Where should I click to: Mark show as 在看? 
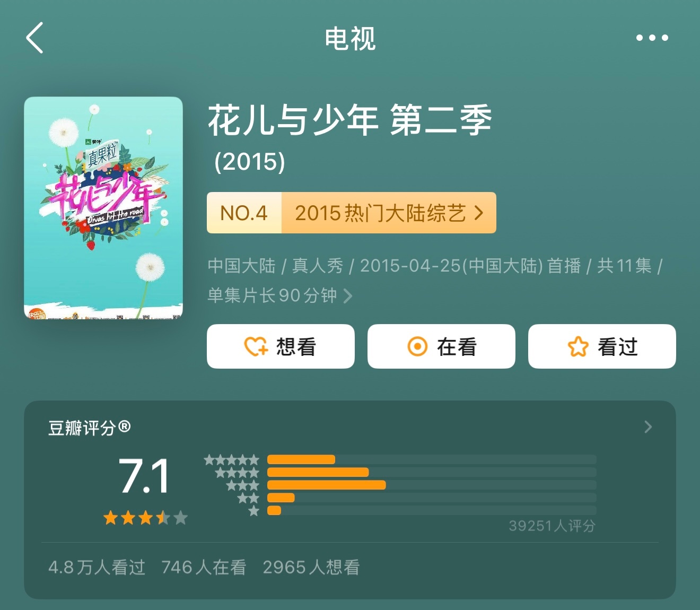(x=441, y=346)
